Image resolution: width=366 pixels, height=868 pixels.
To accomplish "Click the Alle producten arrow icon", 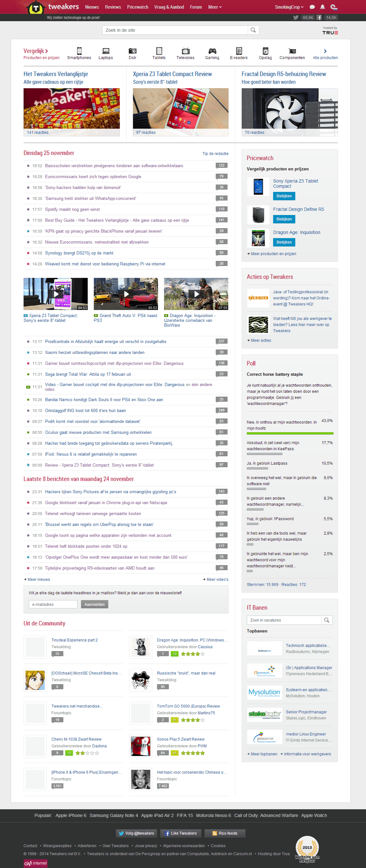I will tap(325, 51).
